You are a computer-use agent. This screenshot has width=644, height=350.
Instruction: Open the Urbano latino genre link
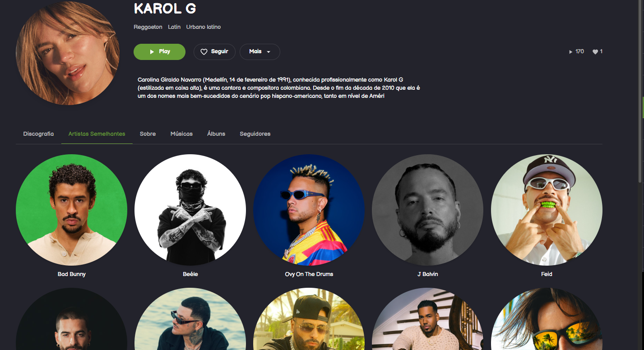point(204,27)
